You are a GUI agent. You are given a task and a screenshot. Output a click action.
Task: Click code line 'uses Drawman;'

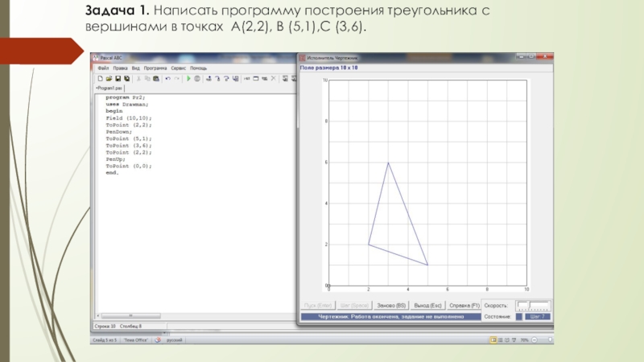click(x=127, y=105)
